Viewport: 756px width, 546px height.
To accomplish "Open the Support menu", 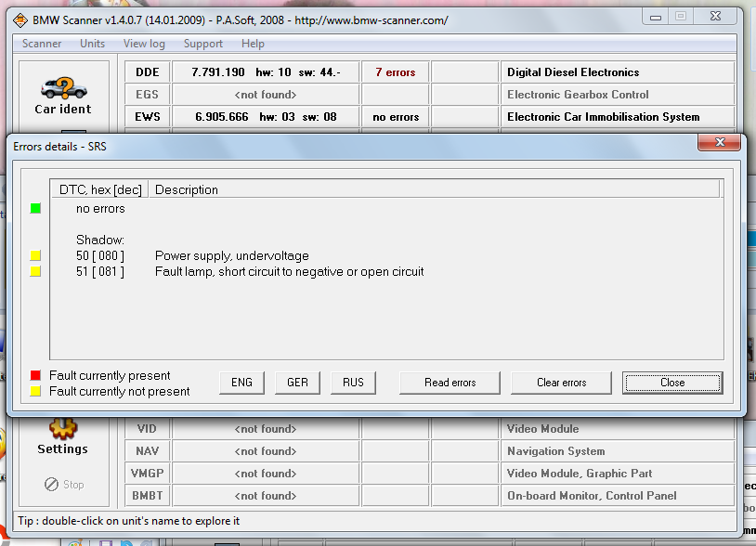I will pyautogui.click(x=203, y=44).
